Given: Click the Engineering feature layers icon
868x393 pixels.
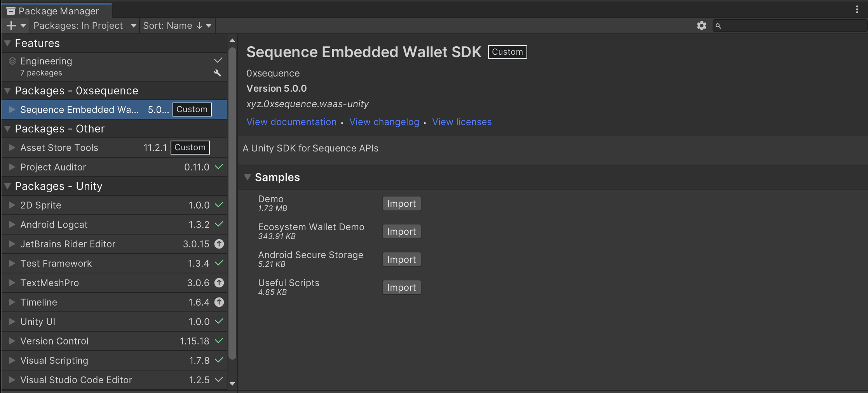Looking at the screenshot, I should 12,61.
